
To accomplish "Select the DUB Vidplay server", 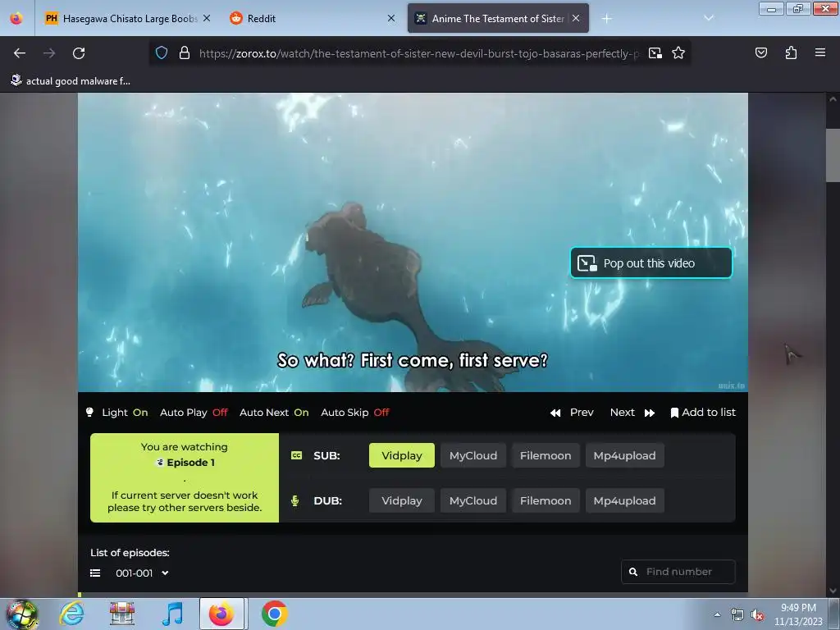I will 402,500.
